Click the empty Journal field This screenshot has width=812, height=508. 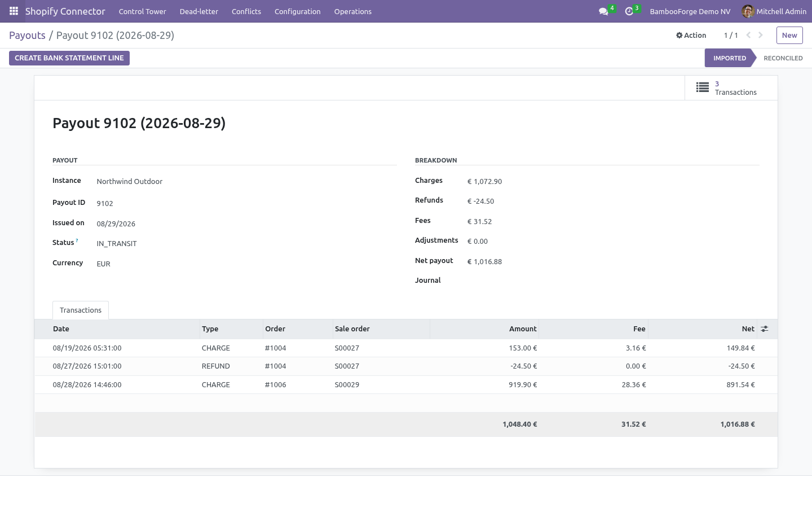613,281
